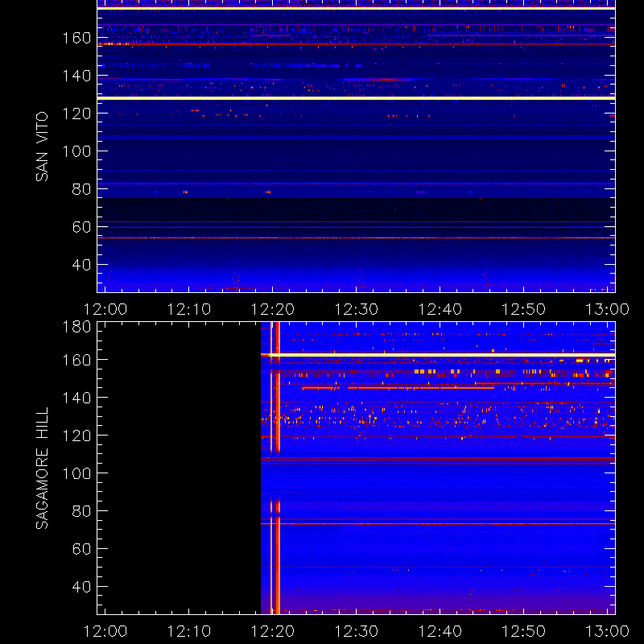
Task: Select the 160 tick label on San Vito plot
Action: point(76,38)
